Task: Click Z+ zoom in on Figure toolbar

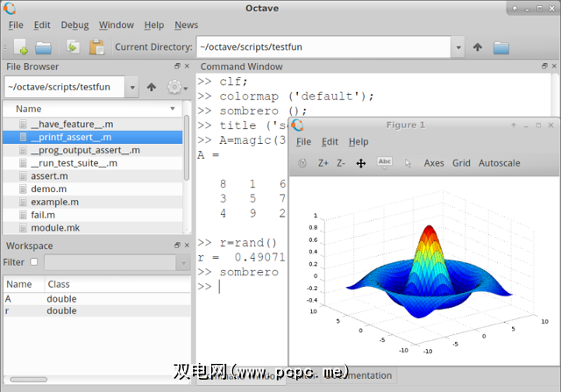Action: point(323,163)
